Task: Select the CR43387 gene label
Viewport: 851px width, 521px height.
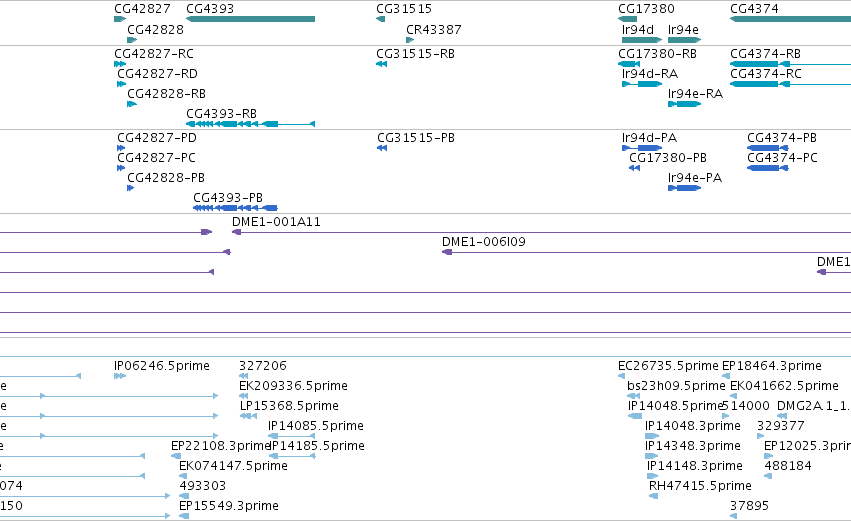Action: [x=434, y=29]
